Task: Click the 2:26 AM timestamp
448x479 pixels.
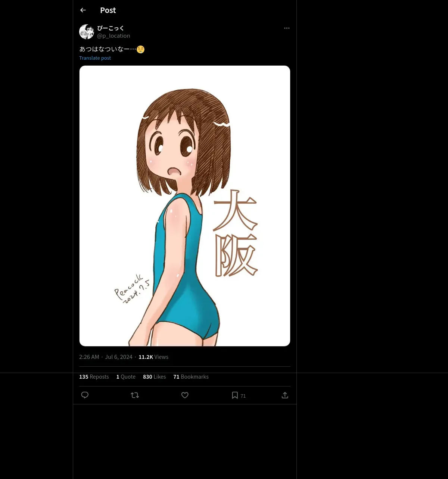Action: 89,357
